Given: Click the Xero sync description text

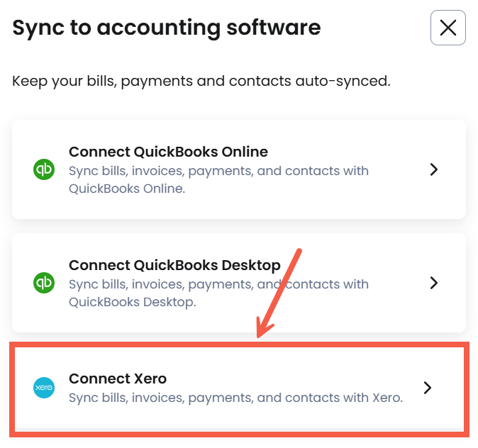Looking at the screenshot, I should [235, 398].
